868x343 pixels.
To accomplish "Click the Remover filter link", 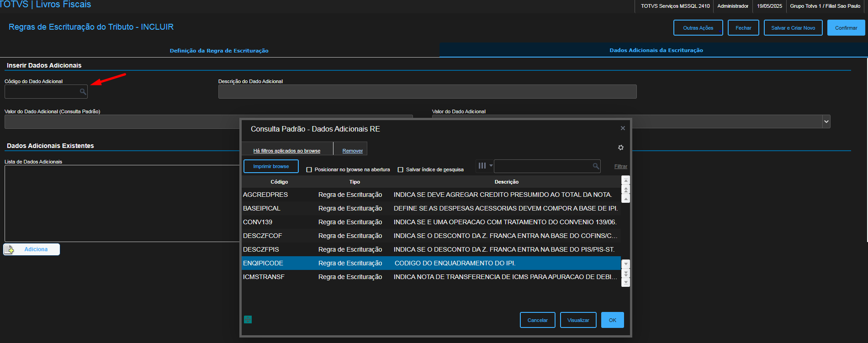I will pyautogui.click(x=352, y=151).
